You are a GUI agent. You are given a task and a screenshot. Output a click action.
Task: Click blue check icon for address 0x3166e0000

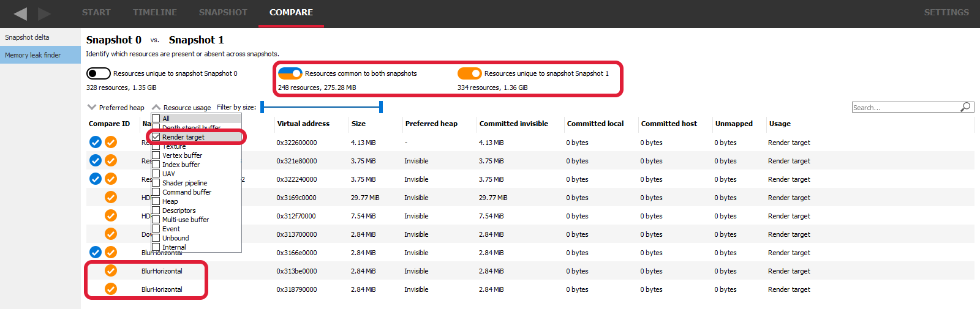coord(96,252)
